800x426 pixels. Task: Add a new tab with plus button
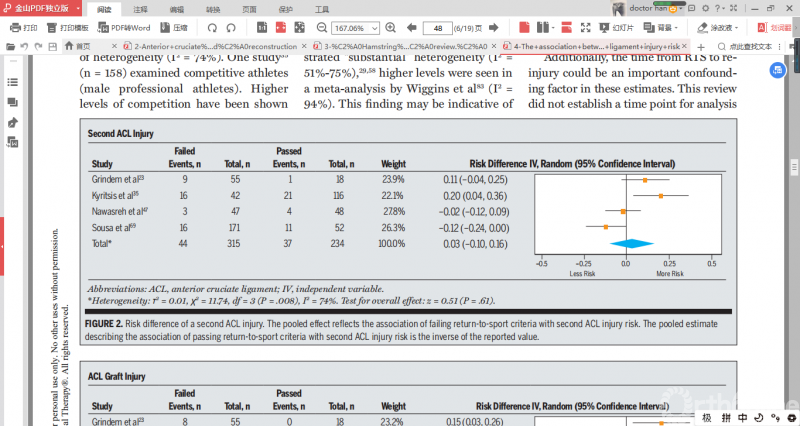click(701, 47)
